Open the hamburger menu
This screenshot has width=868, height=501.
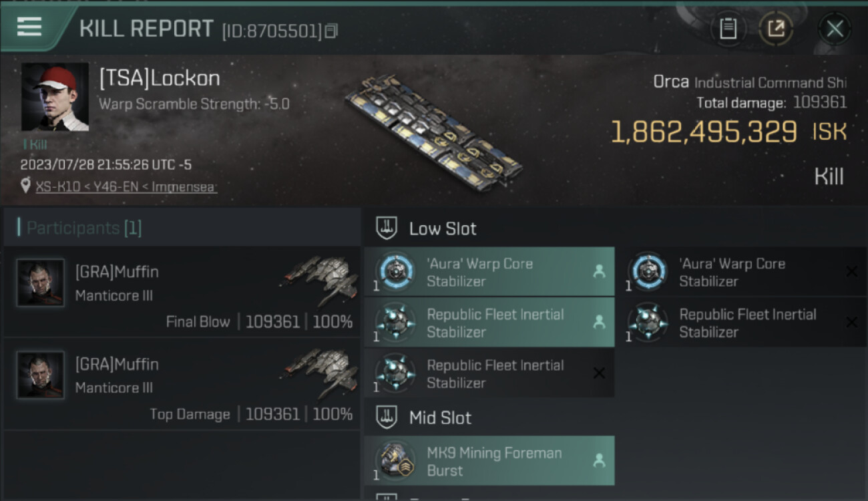coord(29,27)
